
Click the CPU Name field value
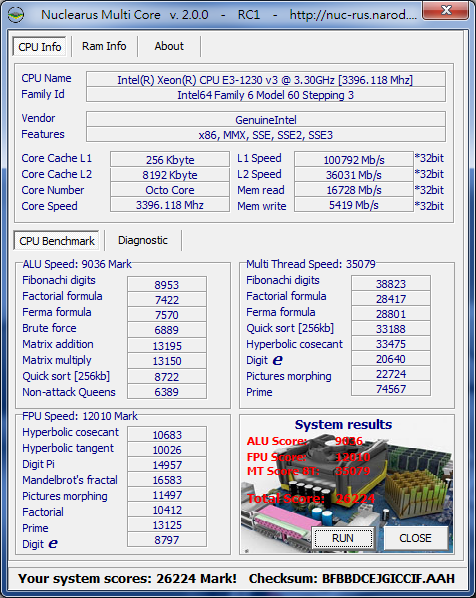(265, 80)
